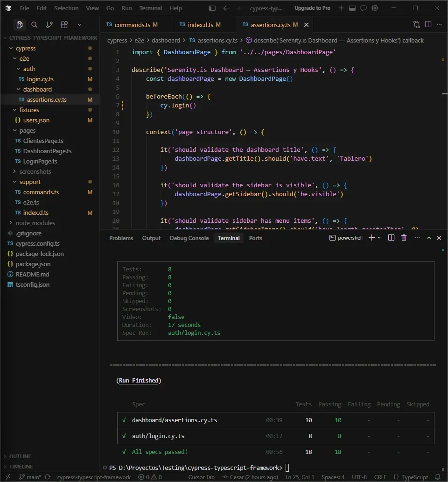Click Cursor Tab status item
Image resolution: width=448 pixels, height=482 pixels.
201,477
